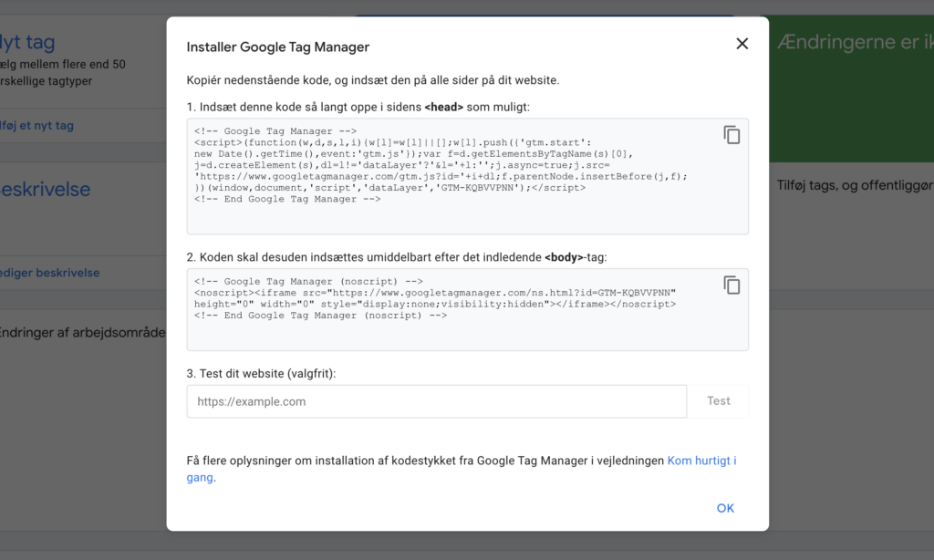Screen dimensions: 934x560
Task: Click the website URL test field
Action: pyautogui.click(x=437, y=401)
